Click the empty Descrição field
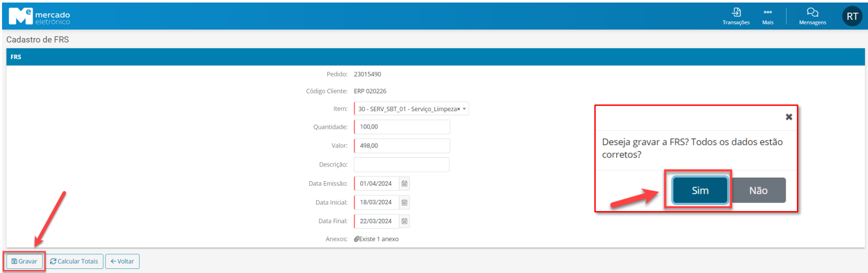Viewport: 868px width, 273px height. [x=402, y=164]
